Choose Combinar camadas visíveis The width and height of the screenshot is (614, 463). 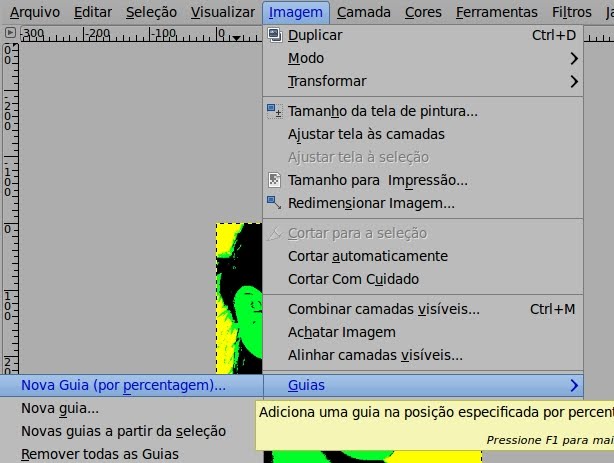(423, 309)
